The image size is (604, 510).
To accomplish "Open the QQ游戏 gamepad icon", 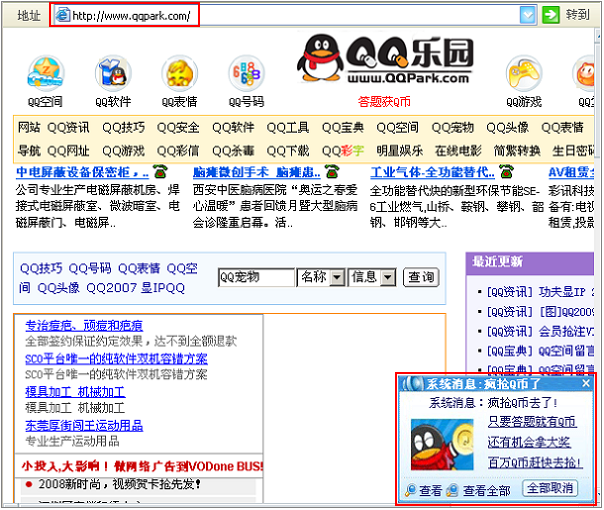I will click(524, 74).
